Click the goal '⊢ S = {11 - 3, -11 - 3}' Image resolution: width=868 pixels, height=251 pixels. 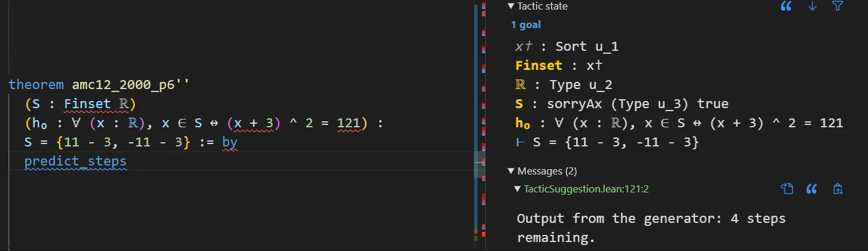(x=607, y=143)
